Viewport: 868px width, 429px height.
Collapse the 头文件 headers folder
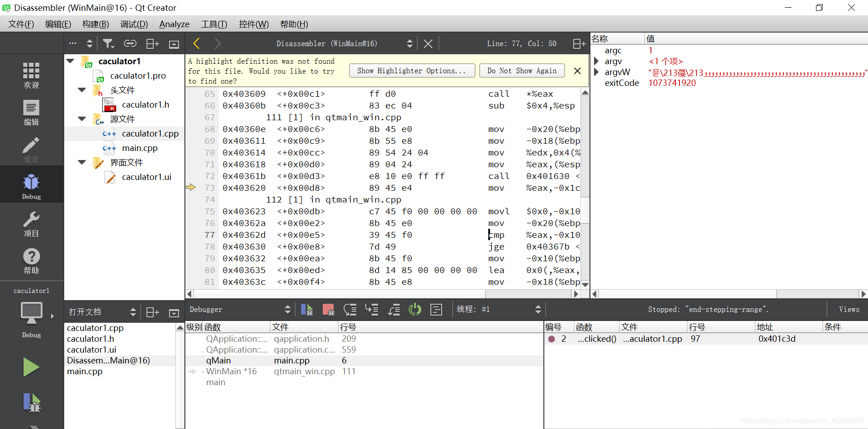(82, 90)
